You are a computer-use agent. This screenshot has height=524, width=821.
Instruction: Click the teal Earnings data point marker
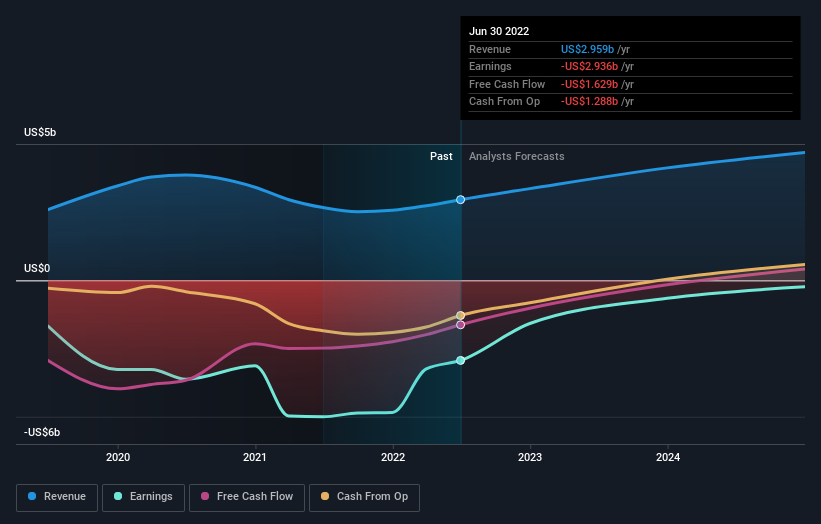[x=460, y=360]
